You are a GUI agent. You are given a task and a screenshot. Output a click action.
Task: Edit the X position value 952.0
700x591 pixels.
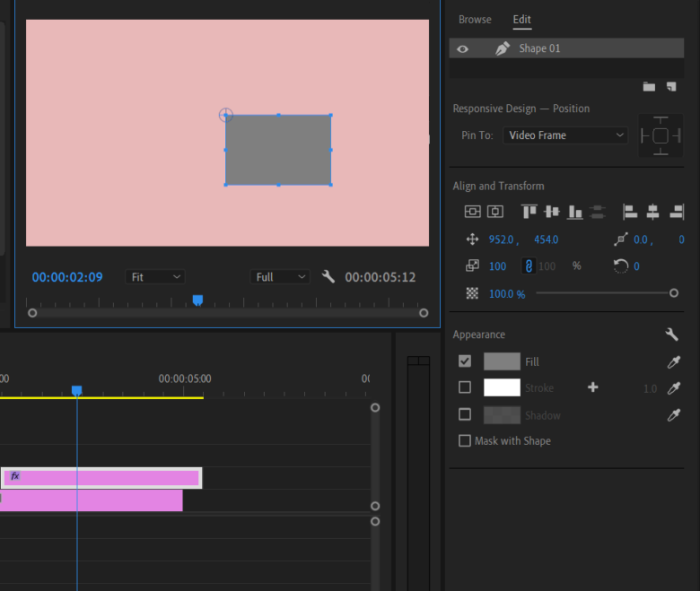502,240
